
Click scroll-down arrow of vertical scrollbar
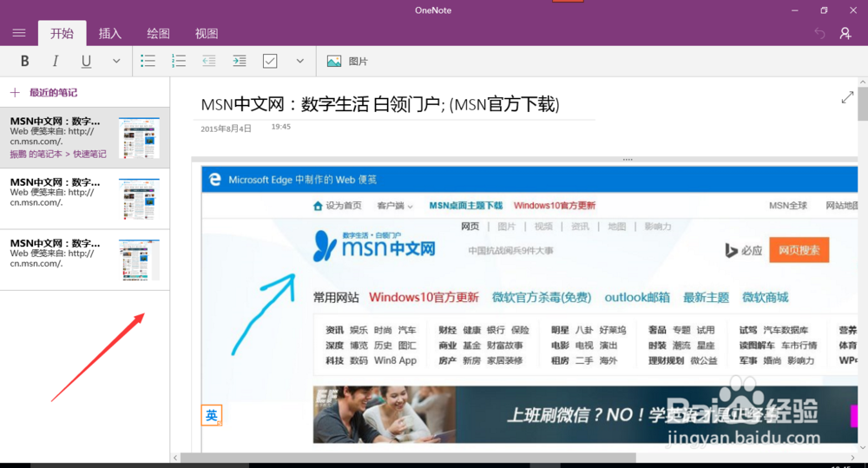pos(863,447)
